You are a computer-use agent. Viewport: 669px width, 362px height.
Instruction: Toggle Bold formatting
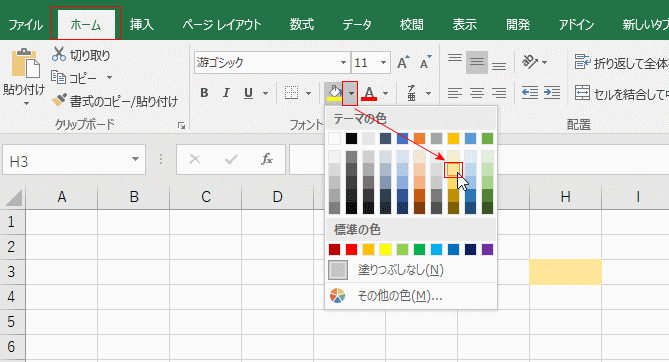(x=204, y=93)
